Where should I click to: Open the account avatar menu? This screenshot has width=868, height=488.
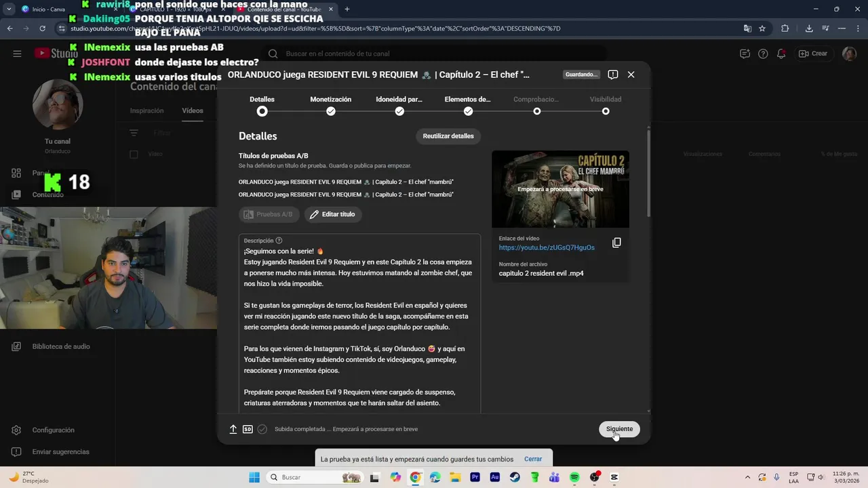[849, 54]
